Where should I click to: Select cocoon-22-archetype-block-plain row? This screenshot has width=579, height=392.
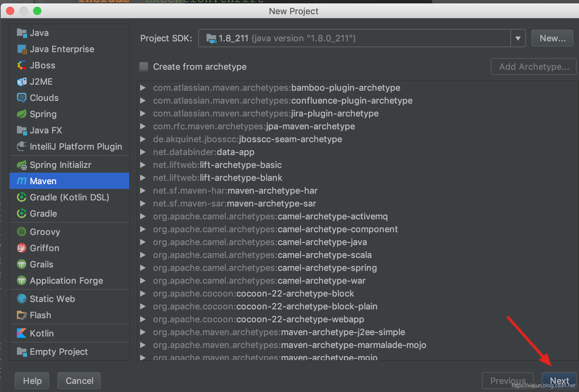(358, 306)
